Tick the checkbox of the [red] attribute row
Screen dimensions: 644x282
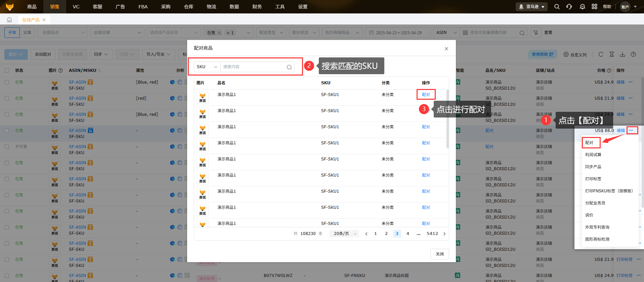[x=7, y=98]
